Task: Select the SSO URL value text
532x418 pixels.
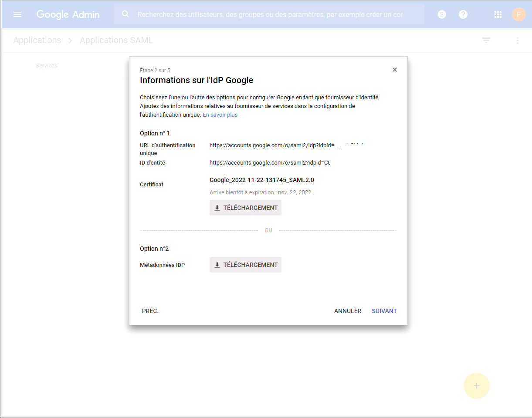Action: pos(287,145)
